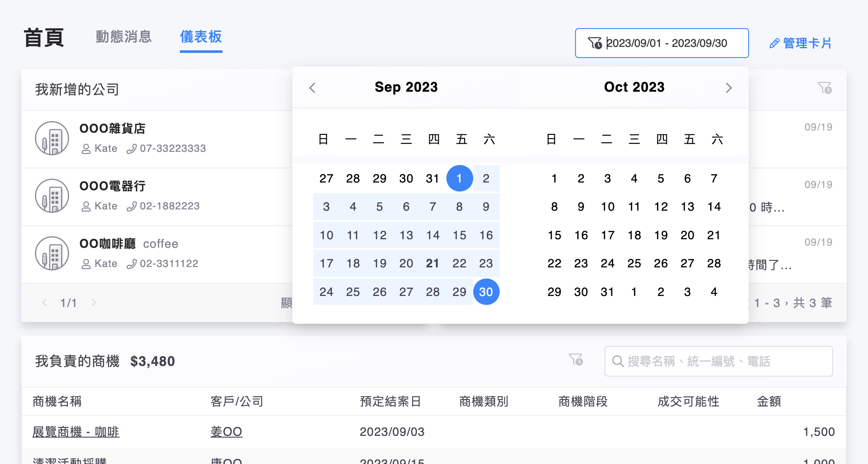Screen dimensions: 868x464
Task: Click the building avatar of OOO電器行
Action: pyautogui.click(x=52, y=196)
